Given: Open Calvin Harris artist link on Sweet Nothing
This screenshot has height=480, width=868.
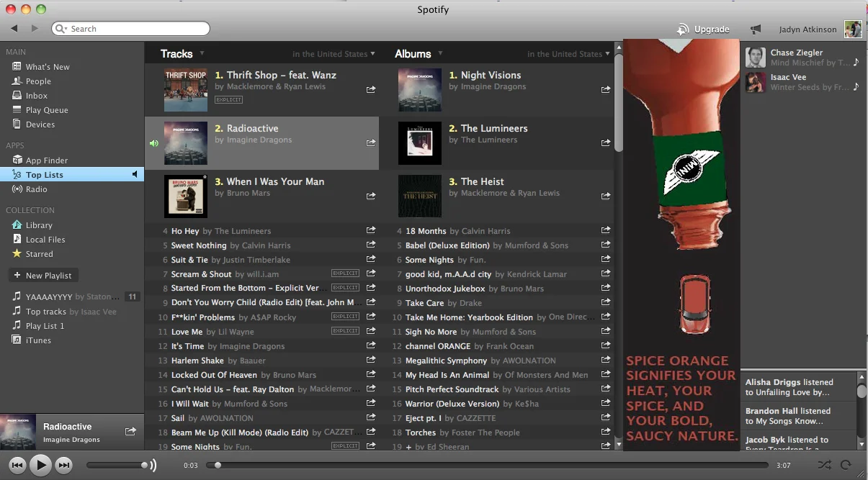Looking at the screenshot, I should pyautogui.click(x=267, y=245).
